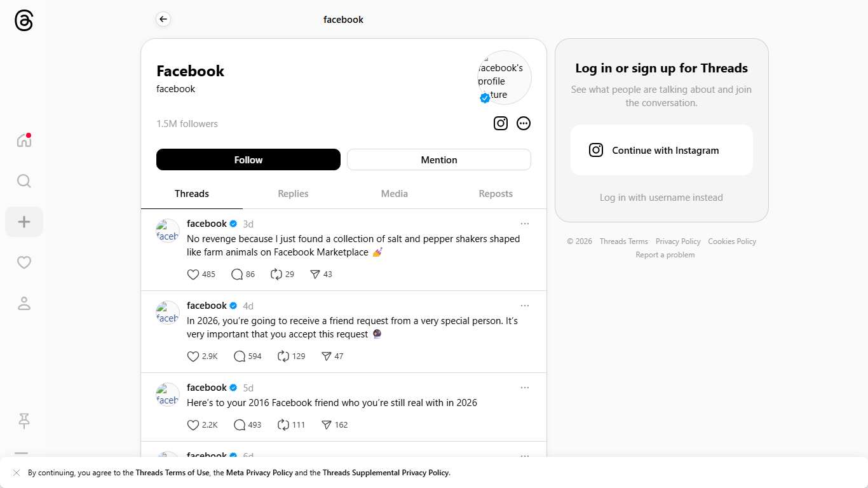The height and width of the screenshot is (488, 868).
Task: Open the three-dot menu on 3d post
Action: pos(524,224)
